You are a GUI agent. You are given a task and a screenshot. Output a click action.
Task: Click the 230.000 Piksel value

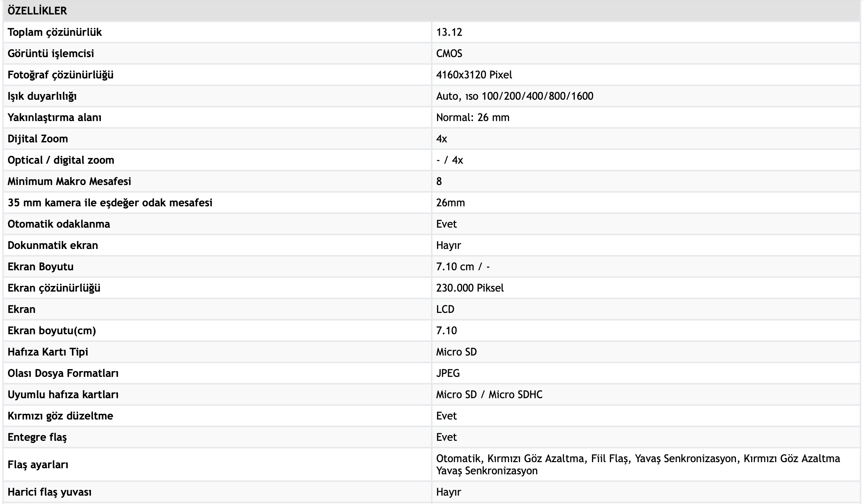(x=470, y=288)
